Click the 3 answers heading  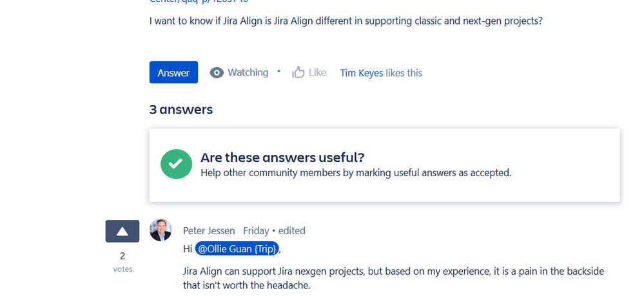[x=181, y=110]
